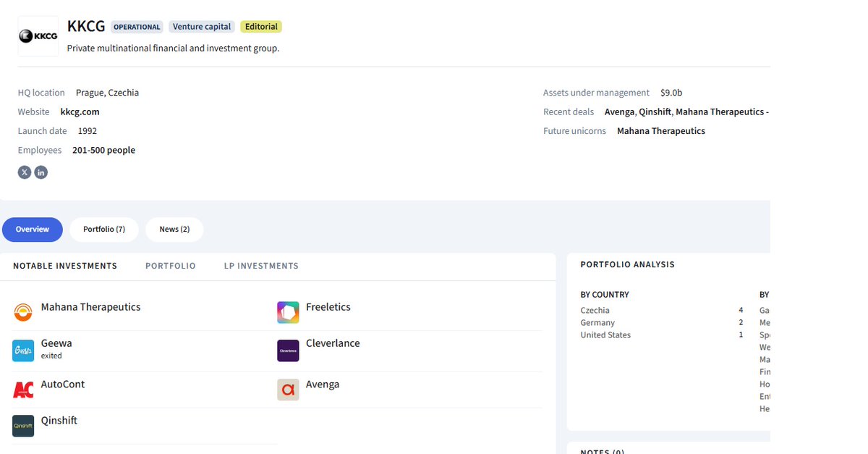Select the Overview tab
The image size is (868, 454).
[x=33, y=230]
